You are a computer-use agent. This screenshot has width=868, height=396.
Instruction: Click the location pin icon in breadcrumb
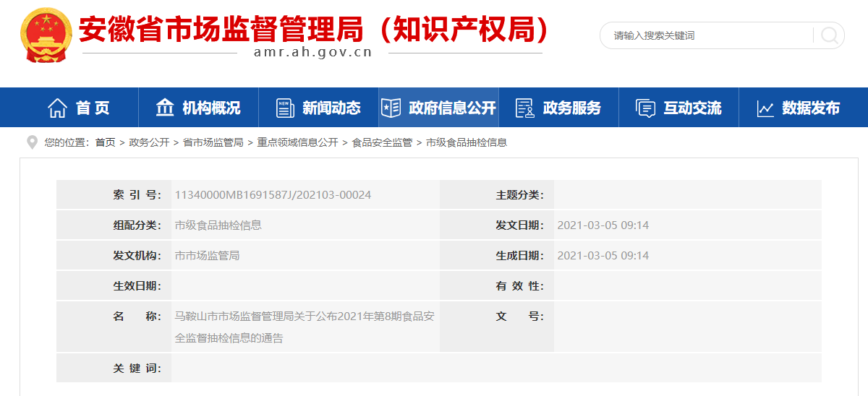coord(32,142)
